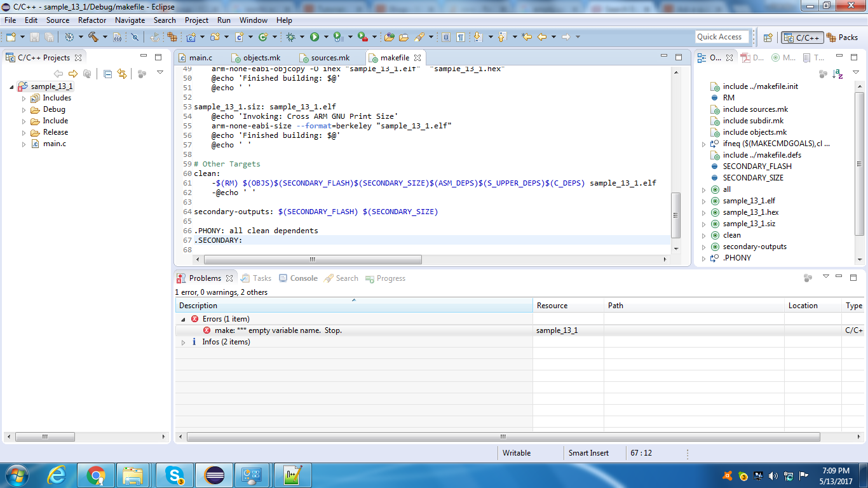Toggle Block Selection Mode icon
Screen dimensions: 868x488
pos(446,37)
